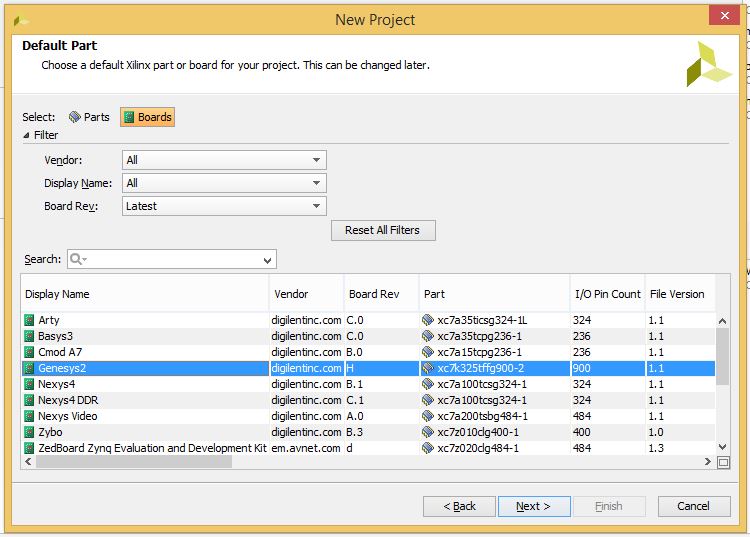Click the magnifier icon in Search box
Image resolution: width=750 pixels, height=537 pixels.
point(77,259)
